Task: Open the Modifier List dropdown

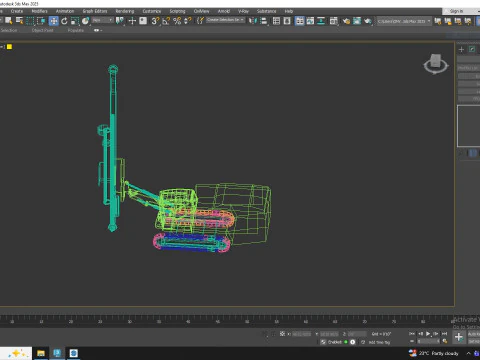Action: pos(469,68)
